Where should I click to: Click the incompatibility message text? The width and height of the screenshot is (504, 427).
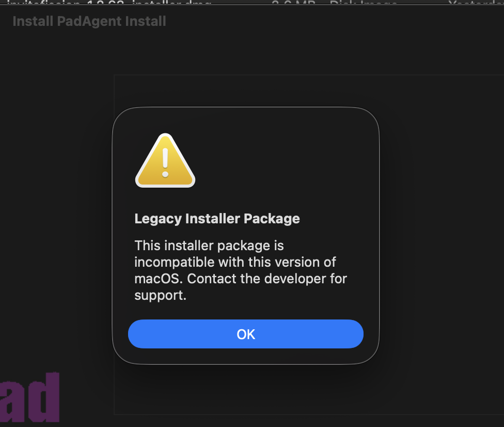click(240, 270)
